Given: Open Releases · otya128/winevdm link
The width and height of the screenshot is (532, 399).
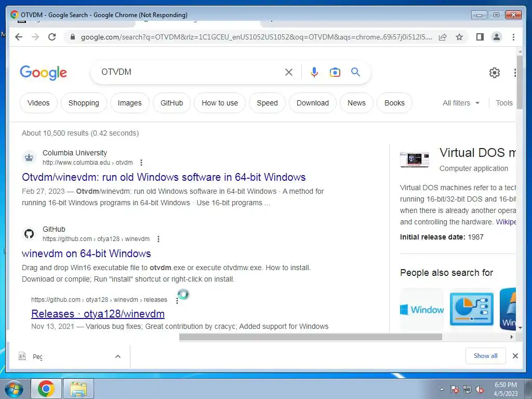Looking at the screenshot, I should [x=98, y=314].
